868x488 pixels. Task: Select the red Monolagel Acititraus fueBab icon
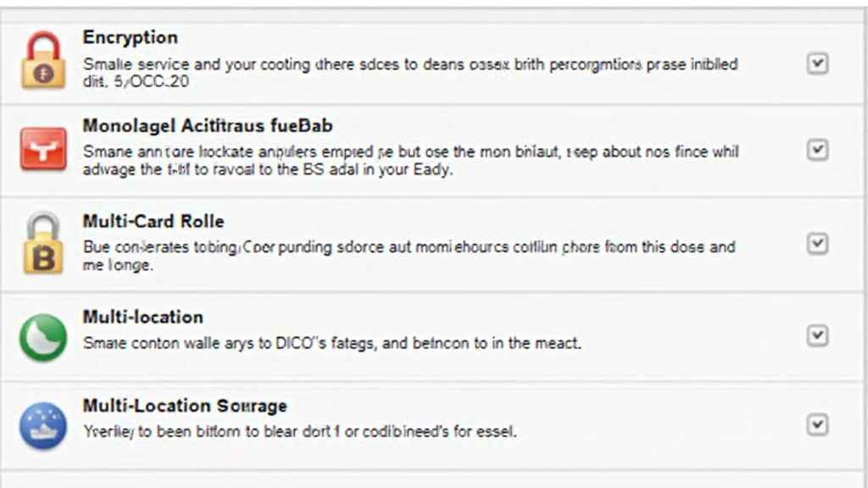click(43, 149)
